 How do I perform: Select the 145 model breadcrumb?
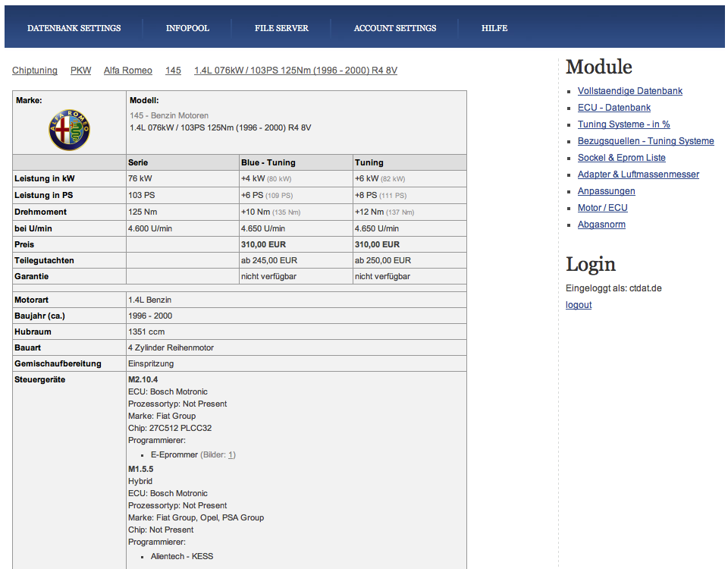pos(173,70)
